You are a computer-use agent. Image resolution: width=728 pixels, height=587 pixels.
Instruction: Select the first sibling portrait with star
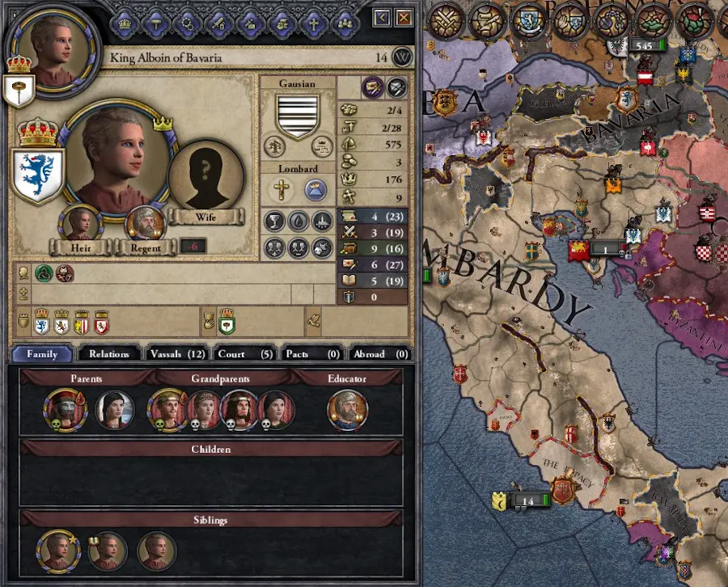pyautogui.click(x=57, y=551)
